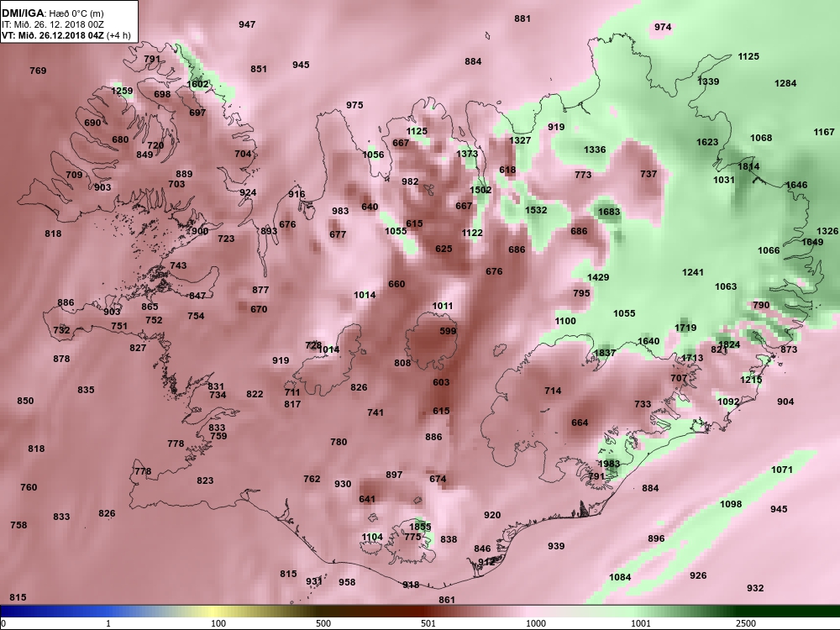Select the map value 1011

[443, 306]
